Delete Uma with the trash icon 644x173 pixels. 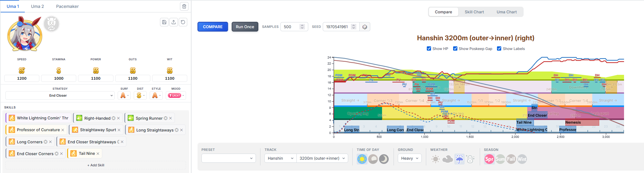click(x=184, y=6)
